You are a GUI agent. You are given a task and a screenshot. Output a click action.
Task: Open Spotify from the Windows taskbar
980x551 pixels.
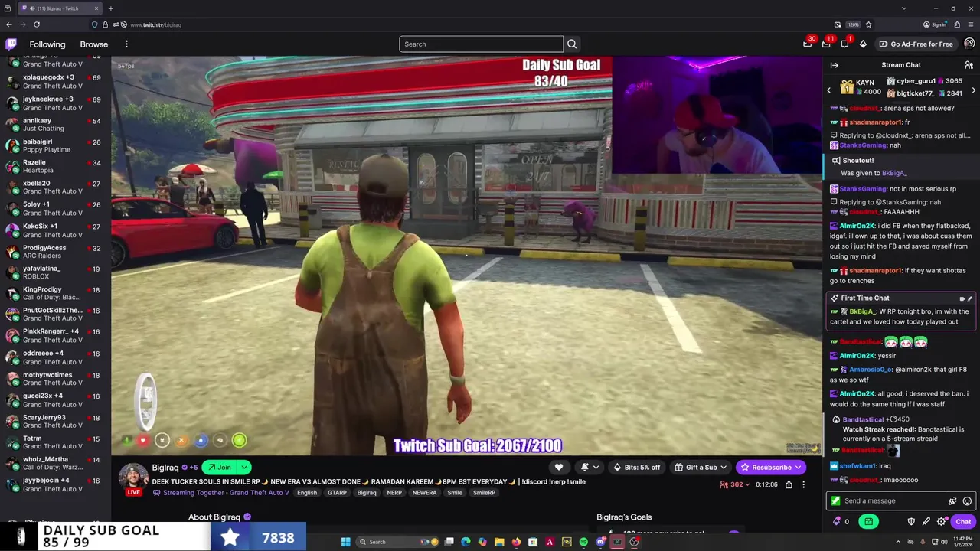583,542
